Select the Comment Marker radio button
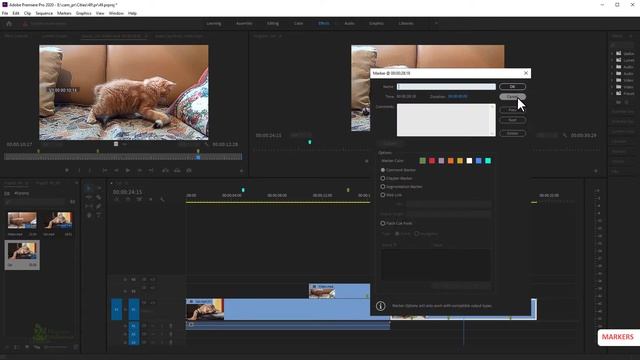The width and height of the screenshot is (640, 360). pyautogui.click(x=383, y=170)
